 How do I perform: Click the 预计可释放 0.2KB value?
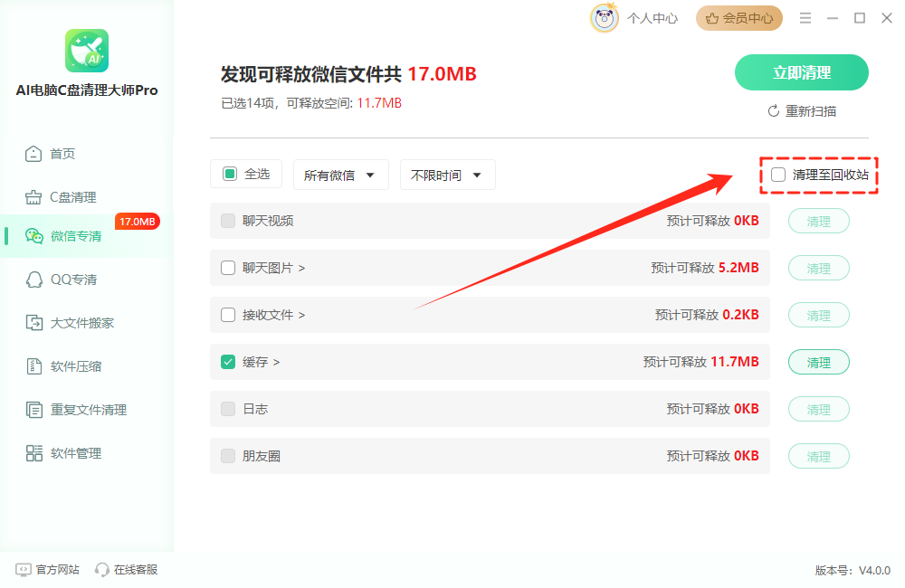[707, 315]
